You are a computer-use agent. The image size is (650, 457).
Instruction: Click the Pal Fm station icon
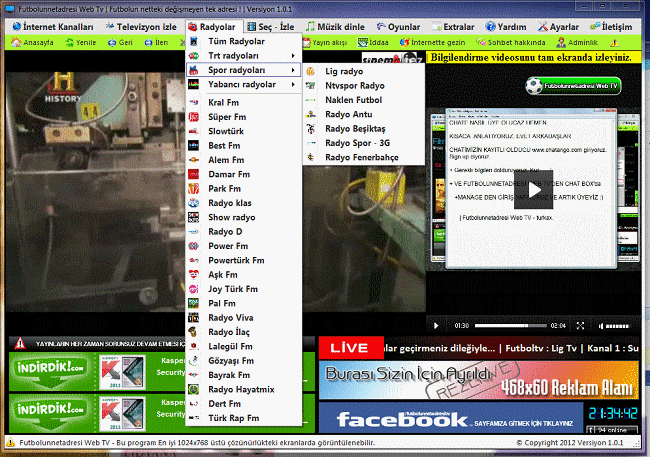194,303
